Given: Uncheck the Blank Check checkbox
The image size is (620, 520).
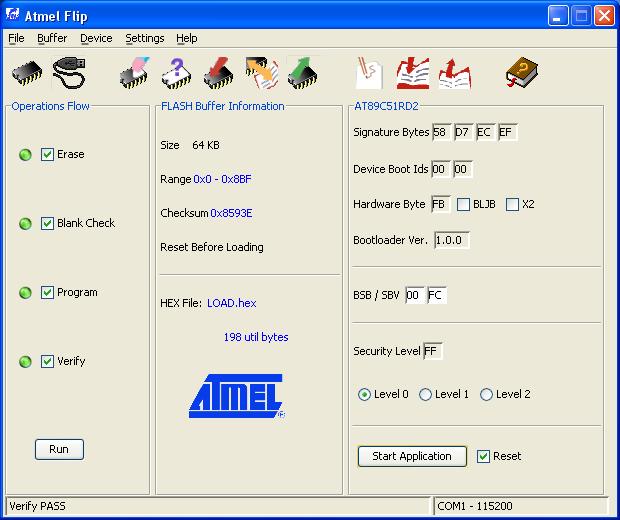Looking at the screenshot, I should click(47, 223).
